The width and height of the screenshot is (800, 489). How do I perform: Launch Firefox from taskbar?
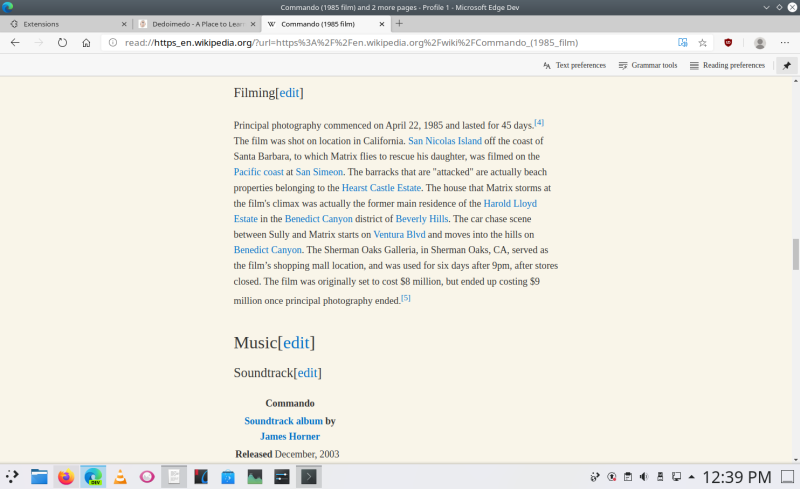click(x=66, y=477)
